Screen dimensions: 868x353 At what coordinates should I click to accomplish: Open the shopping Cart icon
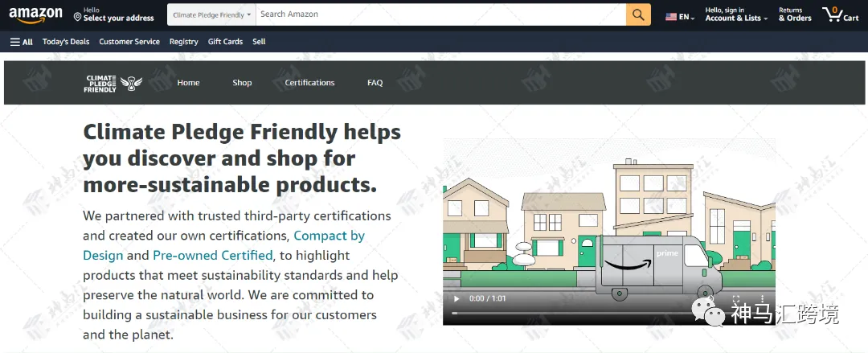pyautogui.click(x=841, y=14)
